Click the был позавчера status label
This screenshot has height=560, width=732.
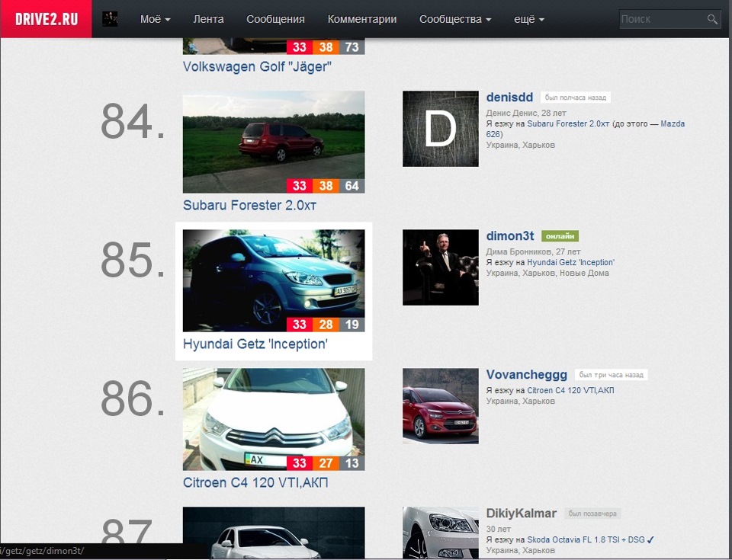coord(592,514)
